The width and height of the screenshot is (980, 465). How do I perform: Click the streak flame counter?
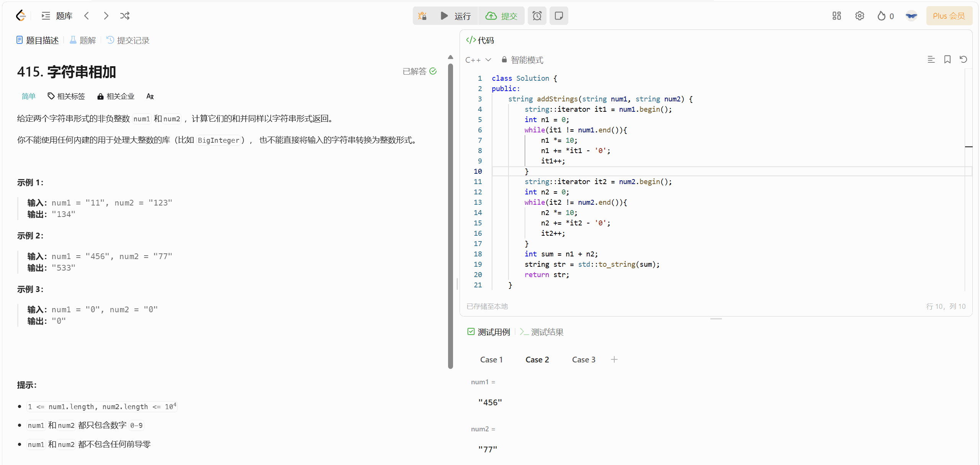click(x=885, y=16)
